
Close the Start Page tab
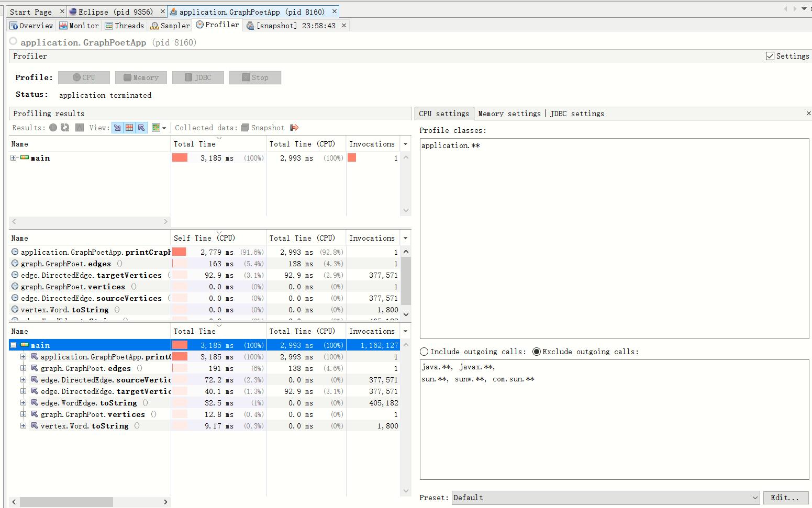point(62,11)
